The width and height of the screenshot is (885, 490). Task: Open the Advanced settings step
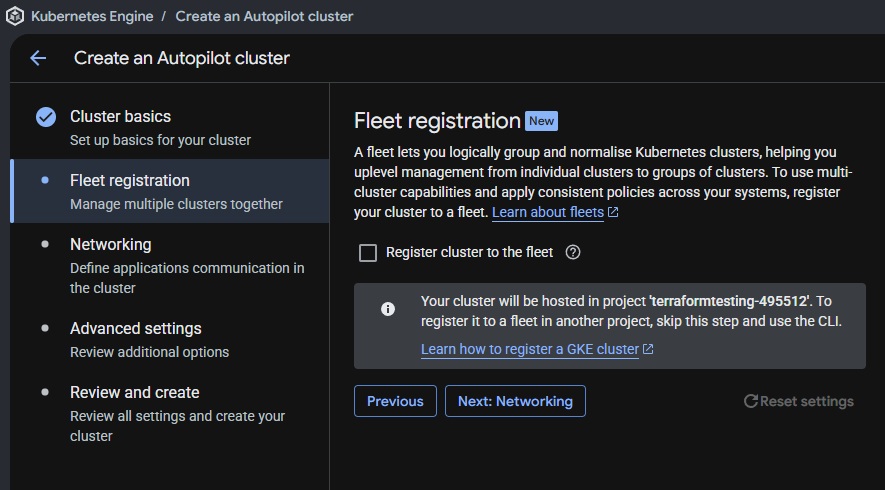(169, 339)
